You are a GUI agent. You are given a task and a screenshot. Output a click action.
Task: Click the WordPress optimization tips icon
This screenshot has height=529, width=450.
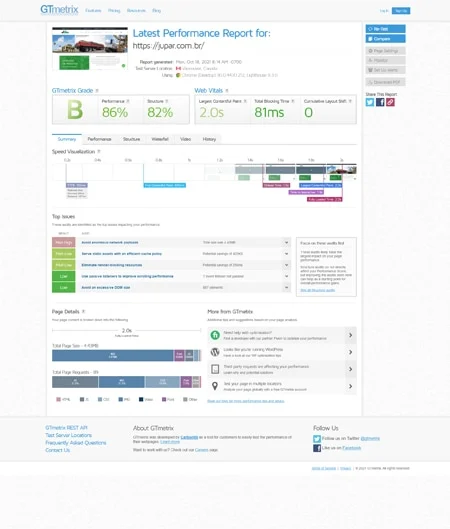tap(215, 352)
